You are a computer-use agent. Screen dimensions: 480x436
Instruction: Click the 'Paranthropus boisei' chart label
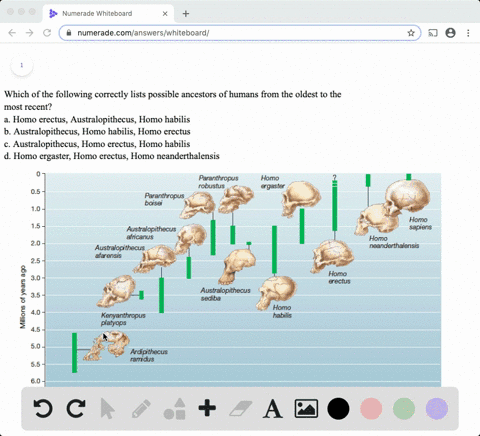pos(164,199)
